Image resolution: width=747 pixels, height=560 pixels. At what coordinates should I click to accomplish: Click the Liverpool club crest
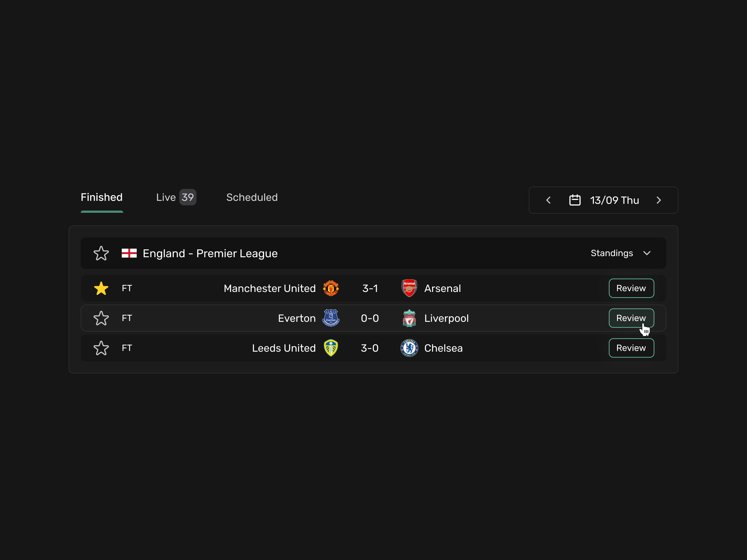(x=409, y=318)
